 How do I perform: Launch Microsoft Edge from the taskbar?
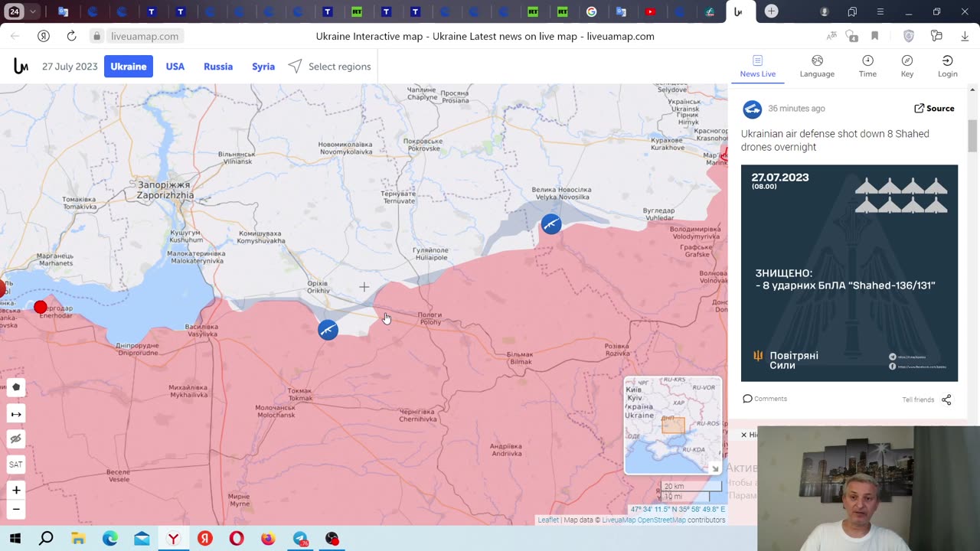click(110, 539)
